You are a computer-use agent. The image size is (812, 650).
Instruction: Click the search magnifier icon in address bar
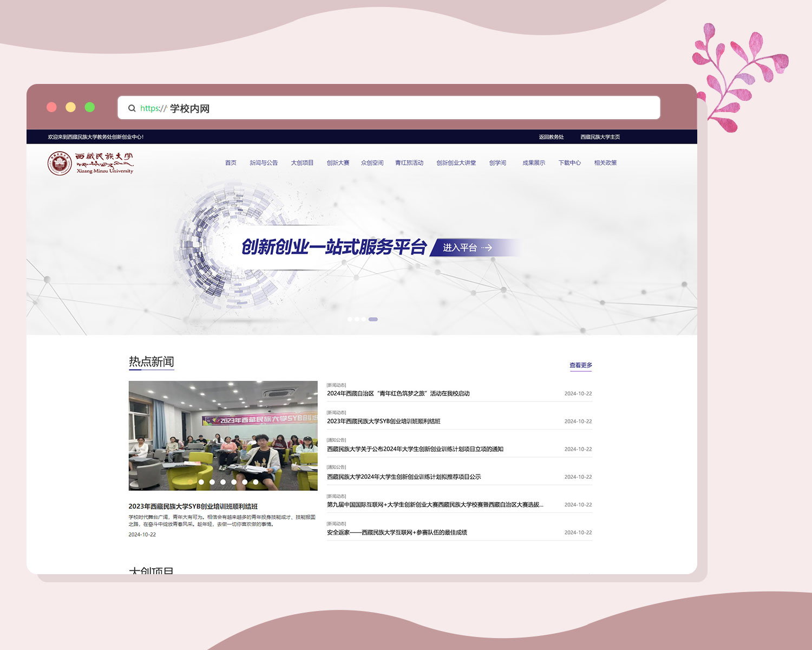tap(132, 108)
